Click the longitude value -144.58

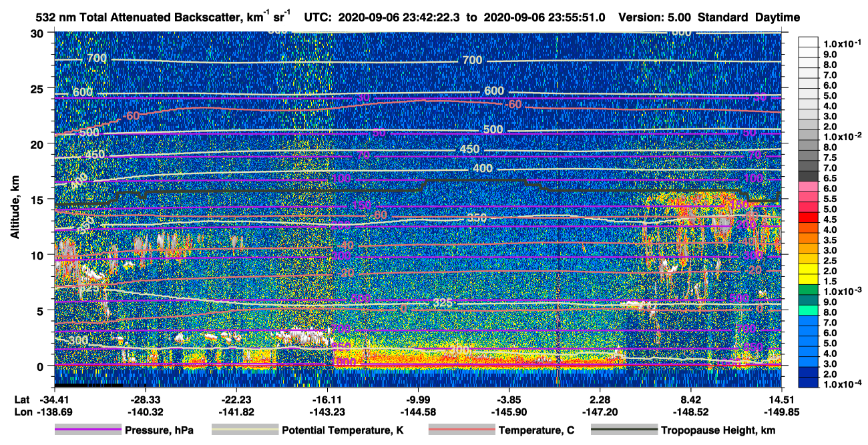point(418,412)
